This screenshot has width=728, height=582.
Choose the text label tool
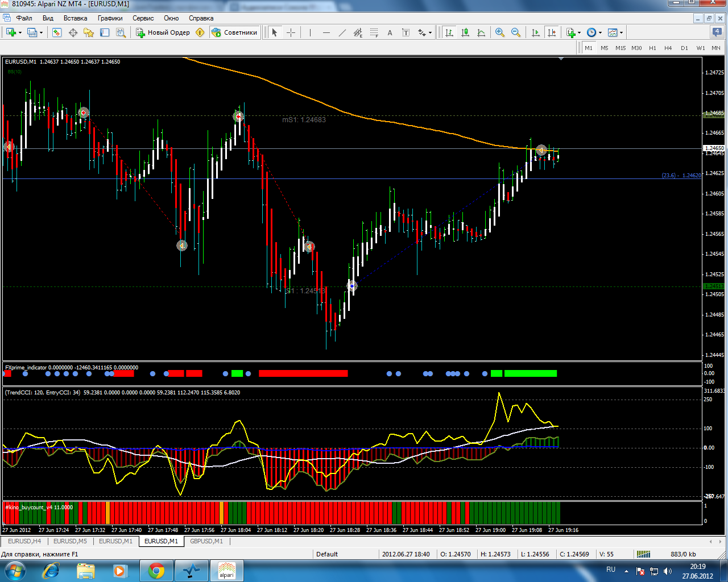point(390,32)
